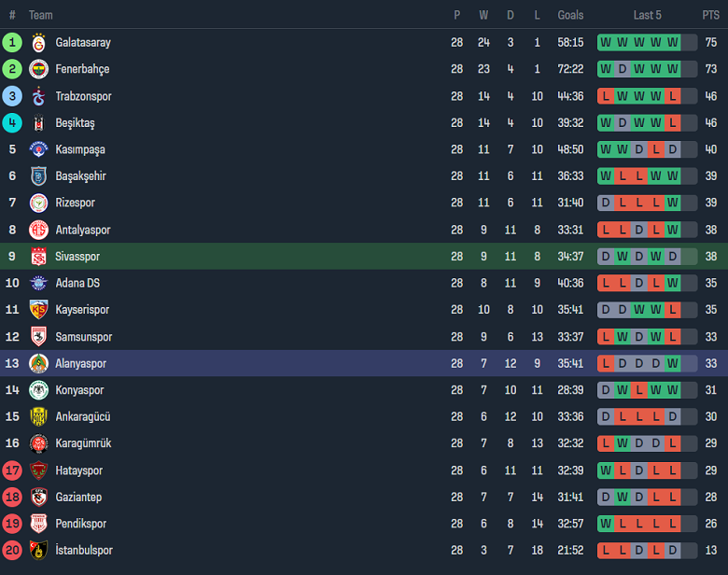Click the red position 17 relegation badge
Image resolution: width=728 pixels, height=575 pixels.
12,470
